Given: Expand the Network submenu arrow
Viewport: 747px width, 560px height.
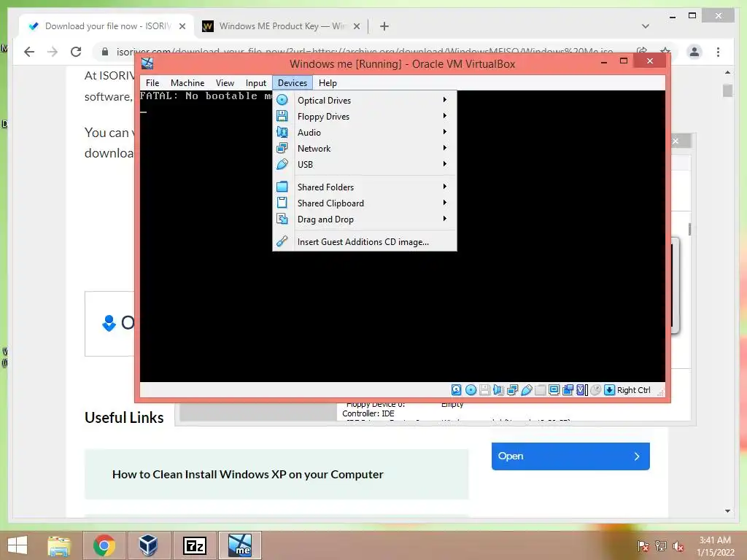Looking at the screenshot, I should (444, 148).
